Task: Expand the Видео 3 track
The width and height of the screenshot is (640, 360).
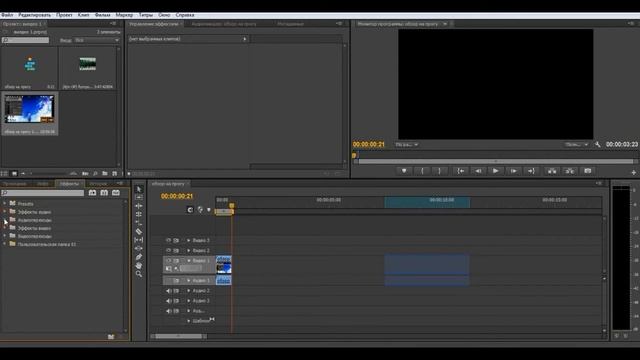Action: [189, 240]
